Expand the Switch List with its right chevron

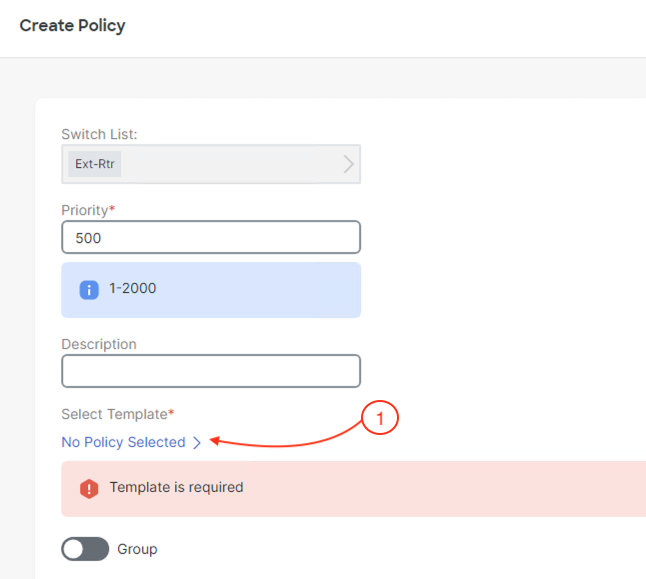pos(349,164)
